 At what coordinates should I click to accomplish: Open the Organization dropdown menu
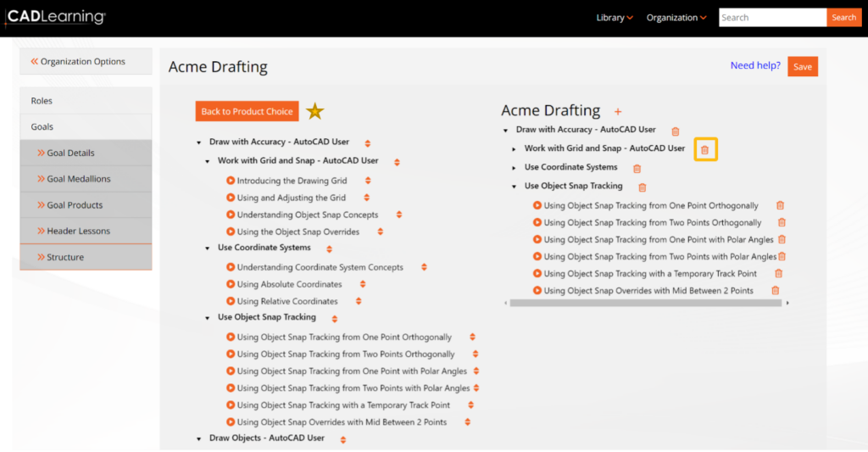coord(676,18)
